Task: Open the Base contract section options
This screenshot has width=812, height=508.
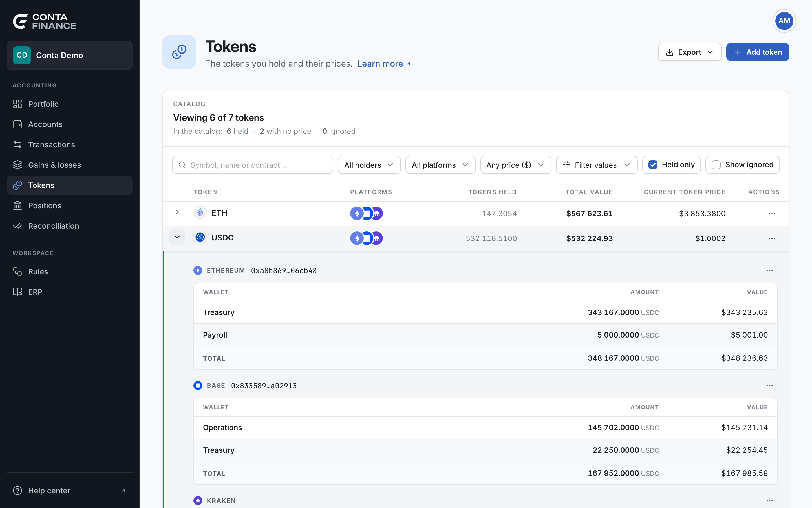Action: coord(770,386)
